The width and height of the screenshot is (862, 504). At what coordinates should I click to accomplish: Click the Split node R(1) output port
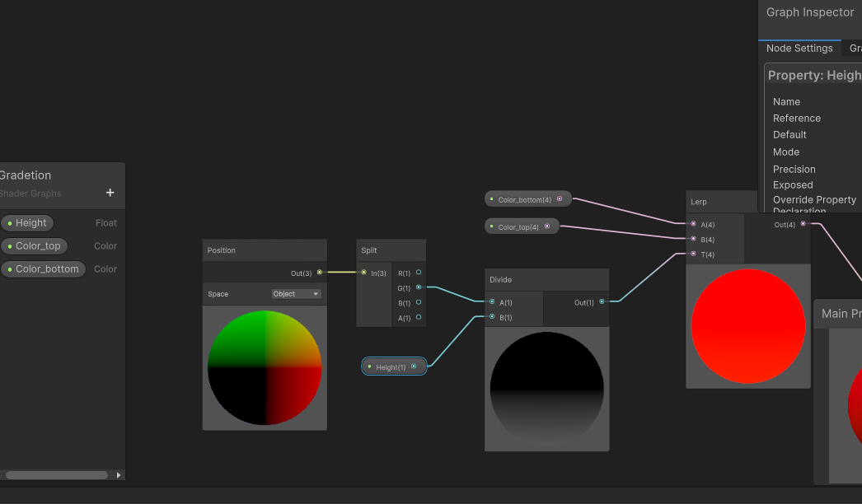pyautogui.click(x=419, y=273)
